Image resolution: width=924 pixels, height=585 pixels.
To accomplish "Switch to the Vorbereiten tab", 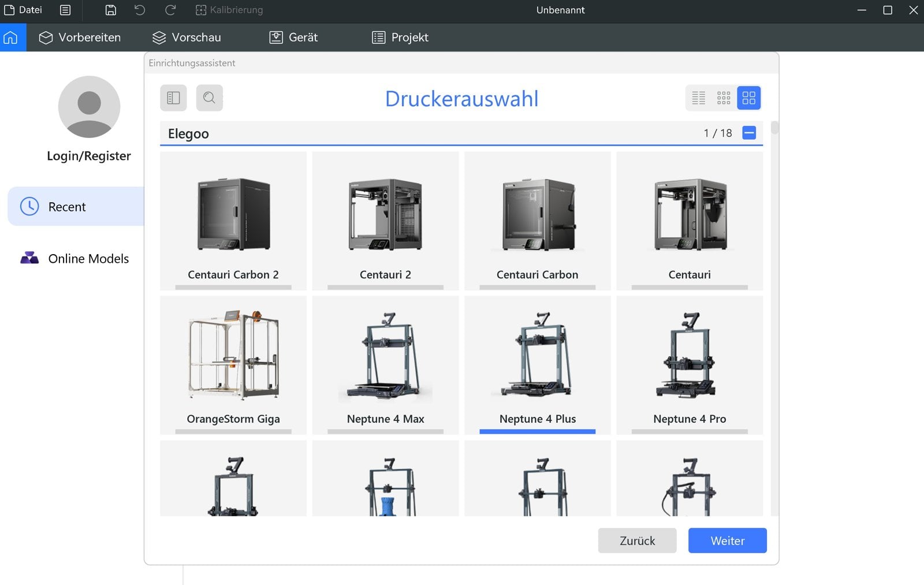I will 80,38.
